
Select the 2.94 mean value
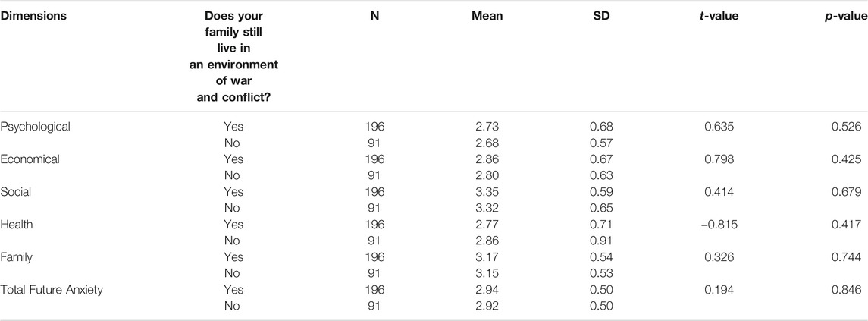487,290
